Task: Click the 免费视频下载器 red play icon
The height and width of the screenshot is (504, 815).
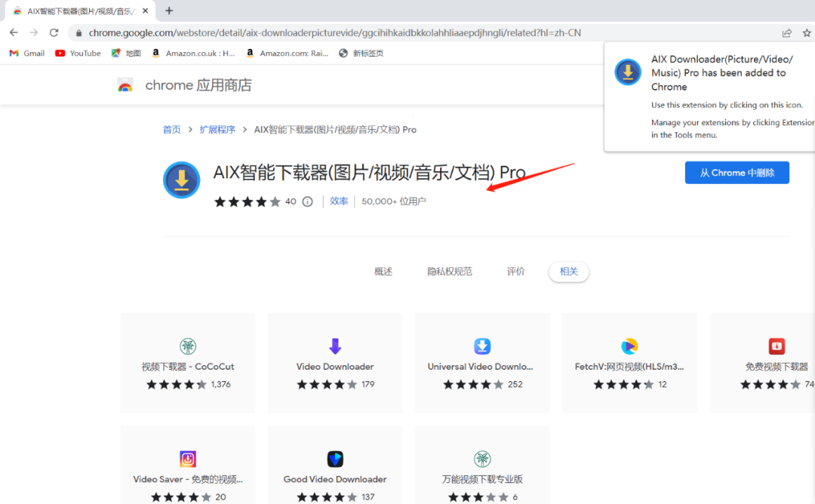Action: point(777,346)
